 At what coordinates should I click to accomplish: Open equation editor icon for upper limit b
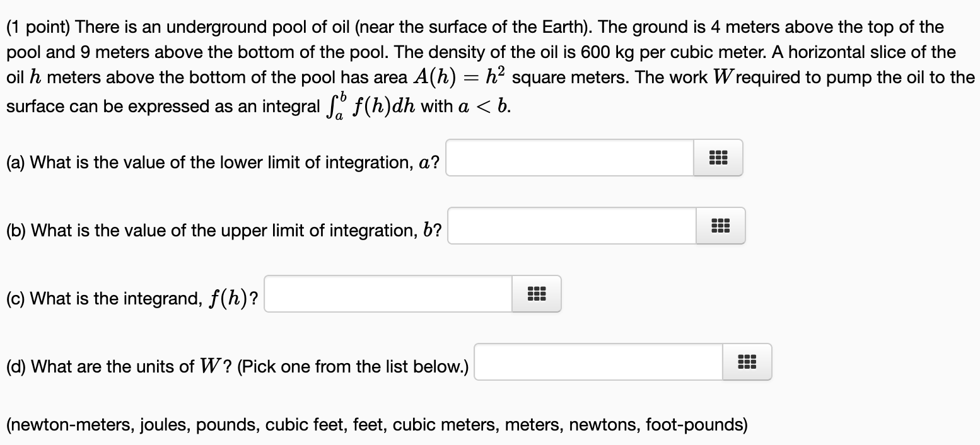coord(720,226)
